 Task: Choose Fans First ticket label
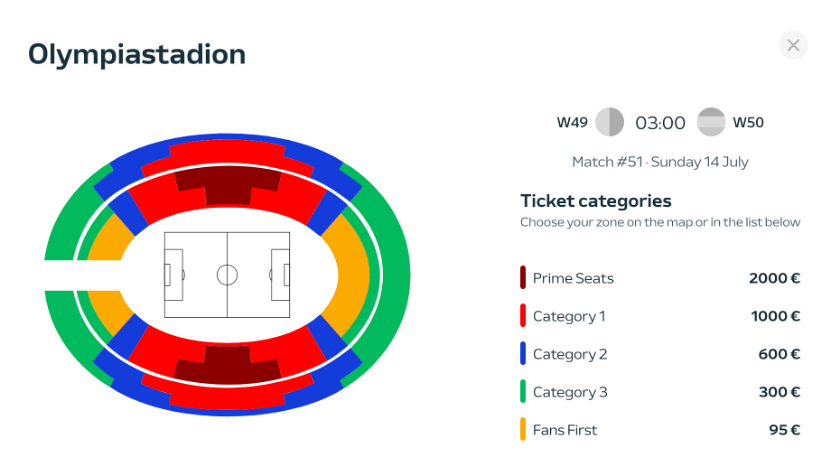(x=565, y=430)
